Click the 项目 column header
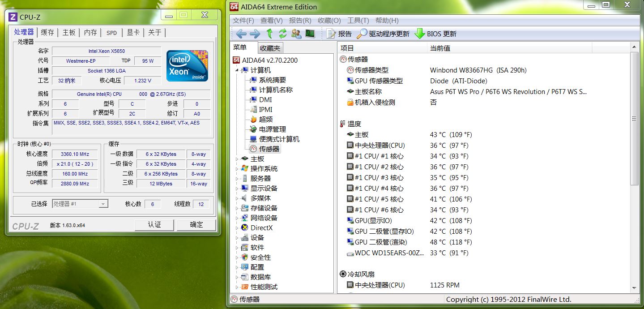Viewport: 644px width, 309px height. point(383,48)
